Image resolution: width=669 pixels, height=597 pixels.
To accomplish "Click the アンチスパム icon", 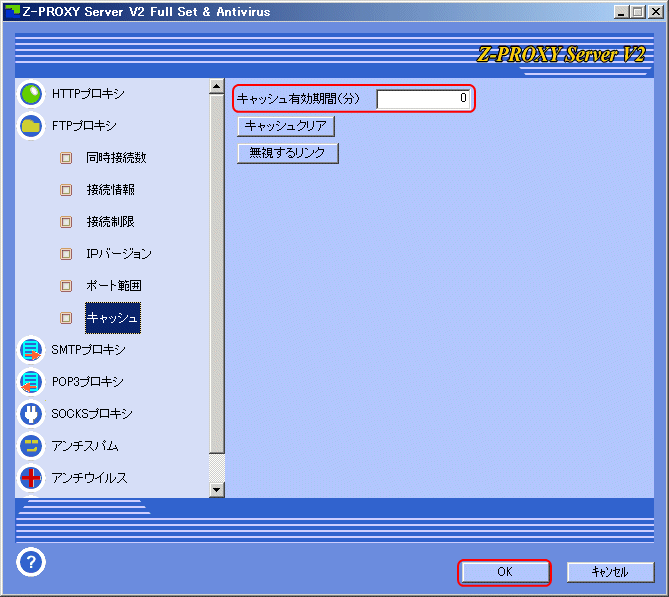I will point(31,446).
